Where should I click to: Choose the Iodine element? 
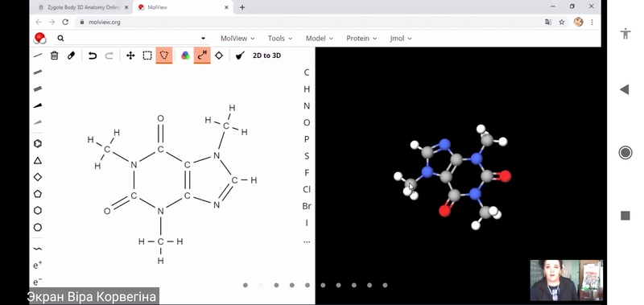[x=307, y=223]
